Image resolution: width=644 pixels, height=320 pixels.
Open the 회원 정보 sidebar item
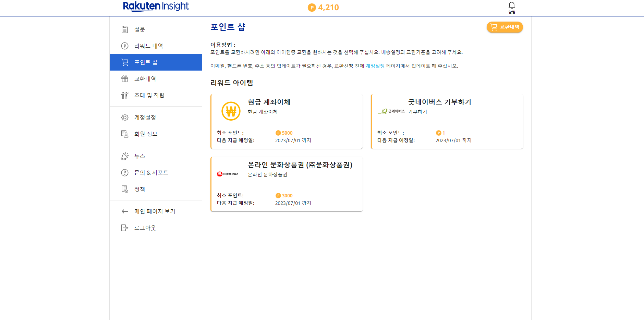click(156, 134)
